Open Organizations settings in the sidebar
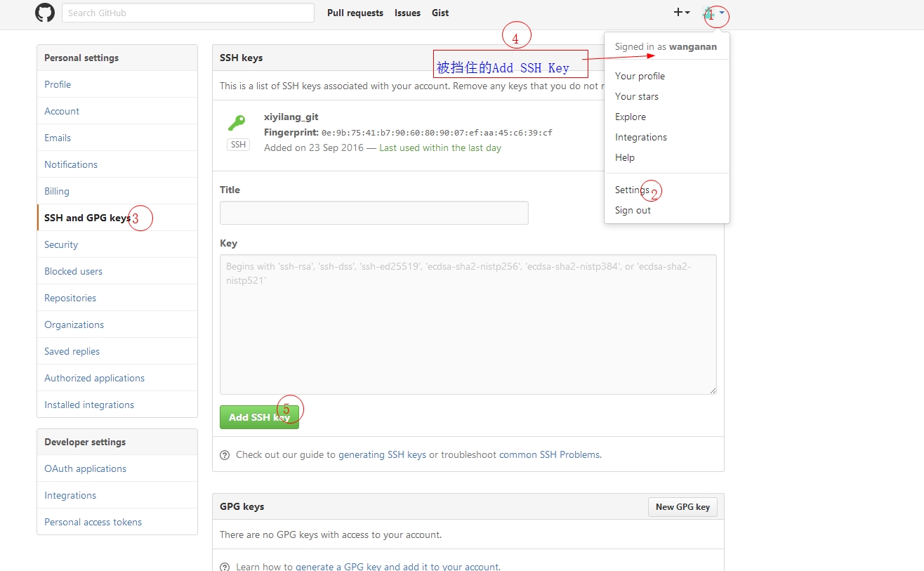This screenshot has height=571, width=924. 117,324
